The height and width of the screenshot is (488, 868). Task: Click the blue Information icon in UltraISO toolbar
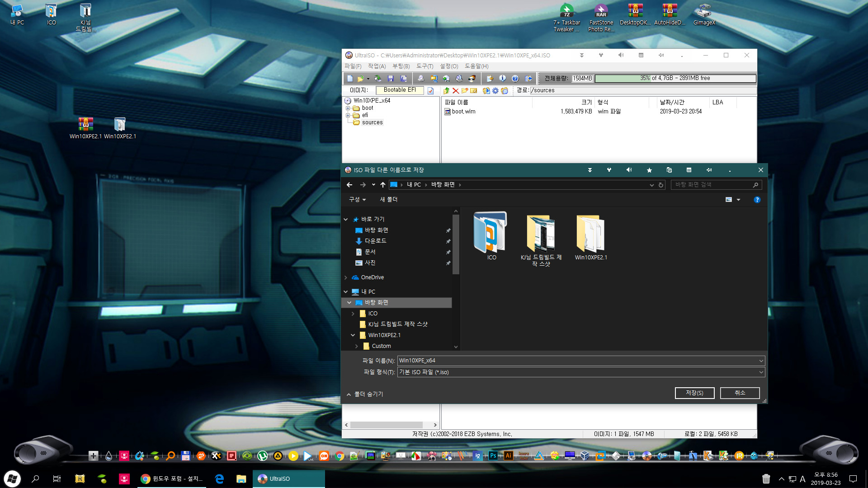click(x=502, y=79)
